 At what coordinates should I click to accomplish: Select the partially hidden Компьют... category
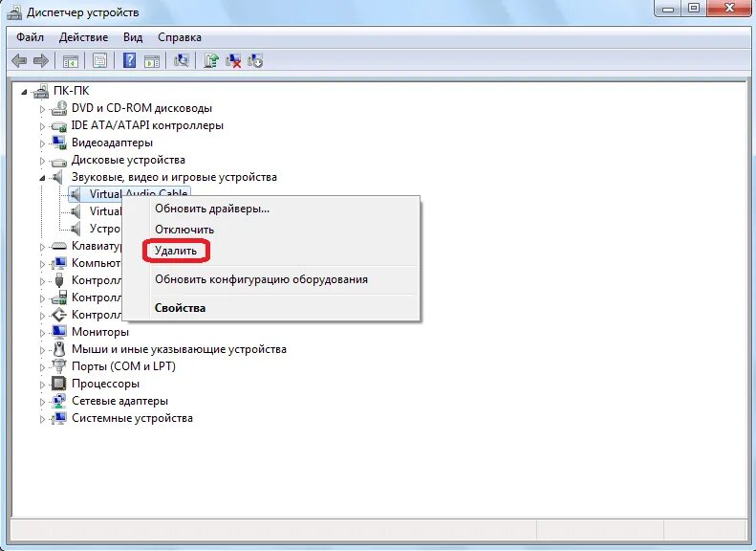[x=96, y=263]
